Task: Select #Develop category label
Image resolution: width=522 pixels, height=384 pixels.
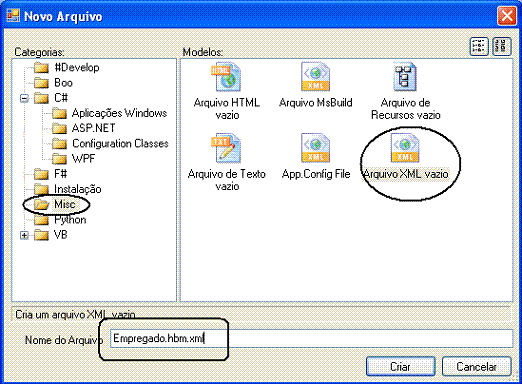Action: tap(77, 68)
